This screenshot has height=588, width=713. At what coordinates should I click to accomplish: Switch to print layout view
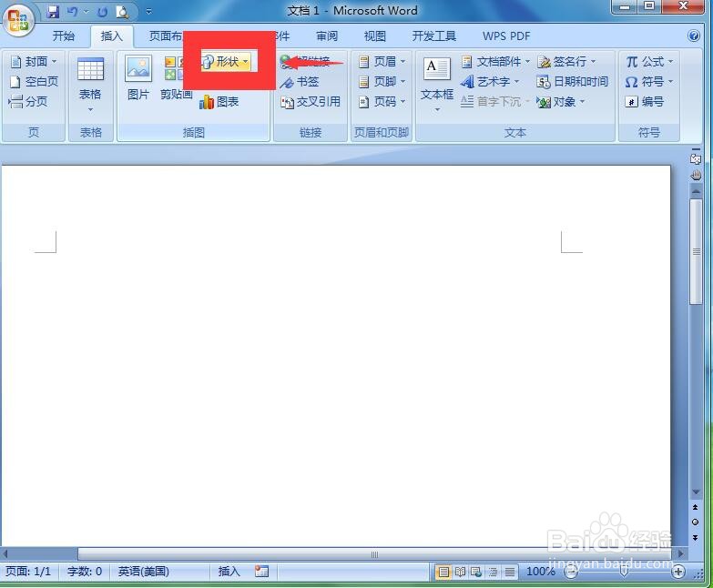[x=443, y=572]
